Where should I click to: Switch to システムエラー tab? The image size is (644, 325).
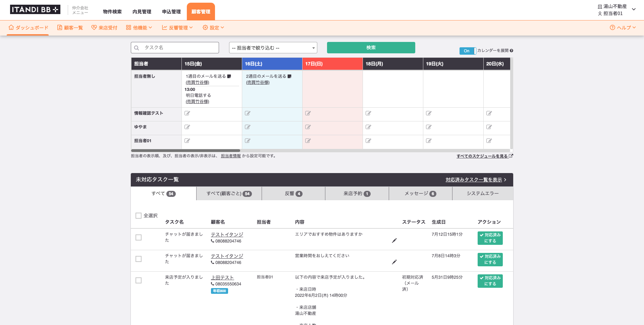pyautogui.click(x=483, y=194)
